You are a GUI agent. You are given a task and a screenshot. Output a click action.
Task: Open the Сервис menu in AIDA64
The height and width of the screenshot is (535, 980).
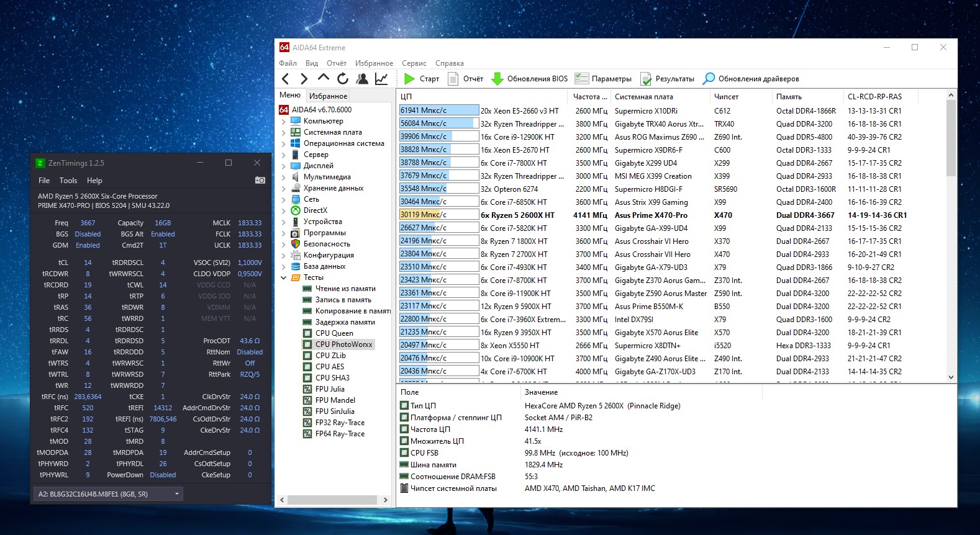coord(414,63)
